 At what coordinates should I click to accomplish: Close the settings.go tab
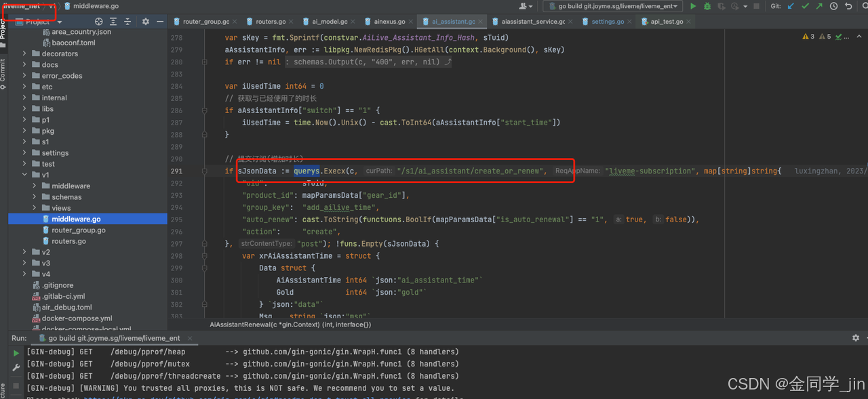(629, 22)
